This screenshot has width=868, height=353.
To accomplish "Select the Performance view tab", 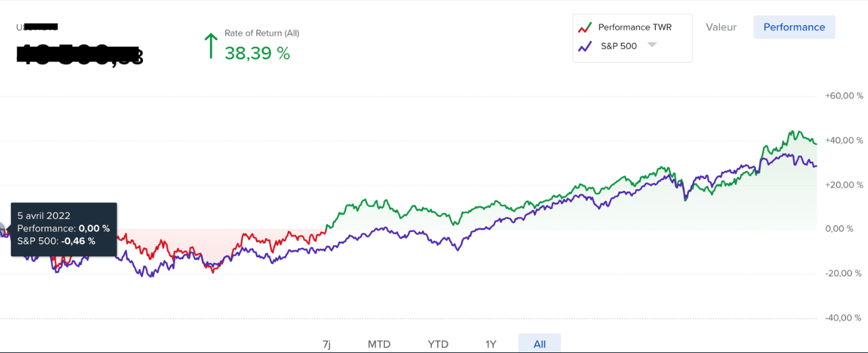I will coord(794,27).
